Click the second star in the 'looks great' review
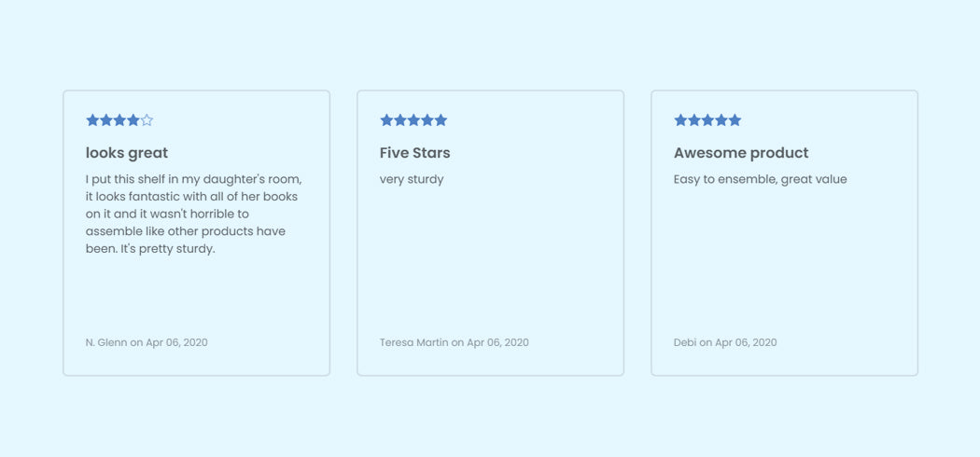This screenshot has width=980, height=457. [x=106, y=120]
